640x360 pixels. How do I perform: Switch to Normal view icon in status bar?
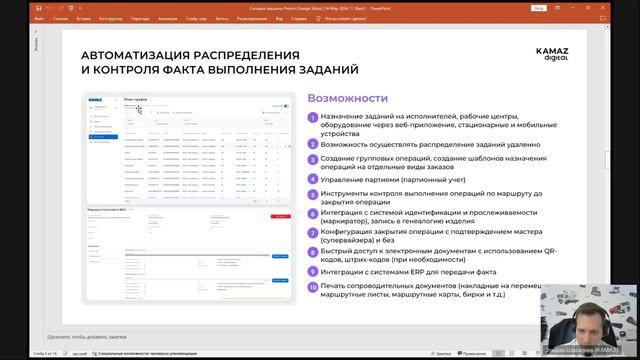tap(498, 353)
